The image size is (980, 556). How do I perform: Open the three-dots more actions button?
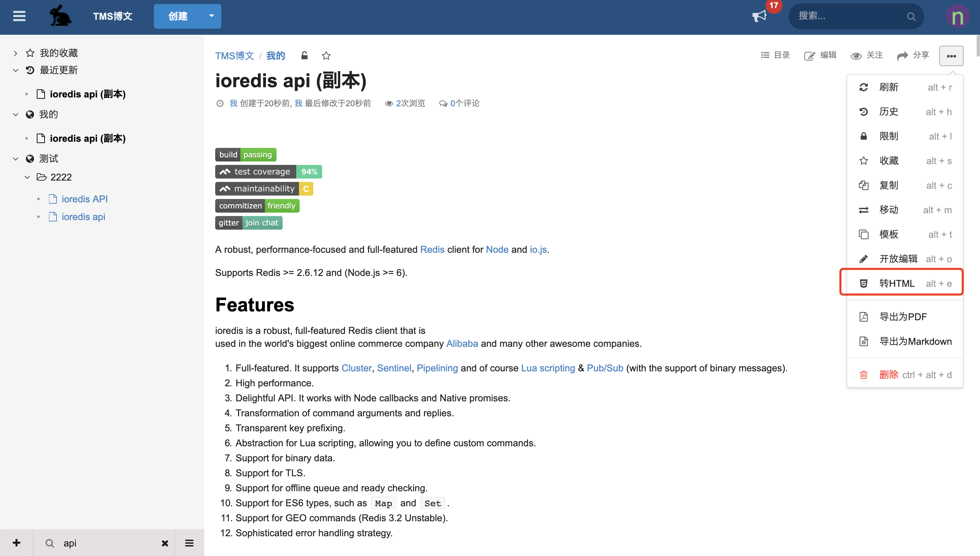coord(951,56)
